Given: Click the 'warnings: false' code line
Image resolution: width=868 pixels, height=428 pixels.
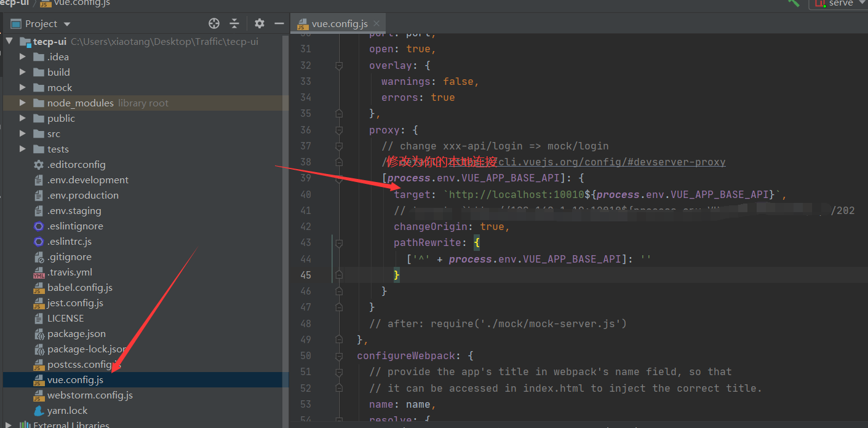Looking at the screenshot, I should tap(430, 81).
